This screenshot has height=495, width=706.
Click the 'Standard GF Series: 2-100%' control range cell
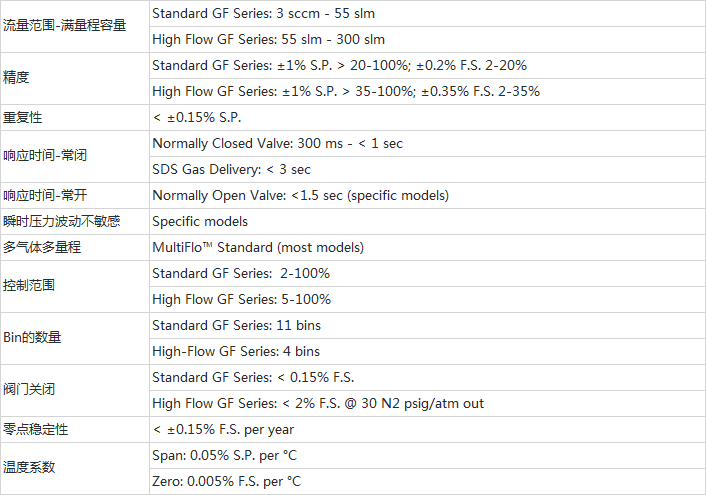click(241, 273)
